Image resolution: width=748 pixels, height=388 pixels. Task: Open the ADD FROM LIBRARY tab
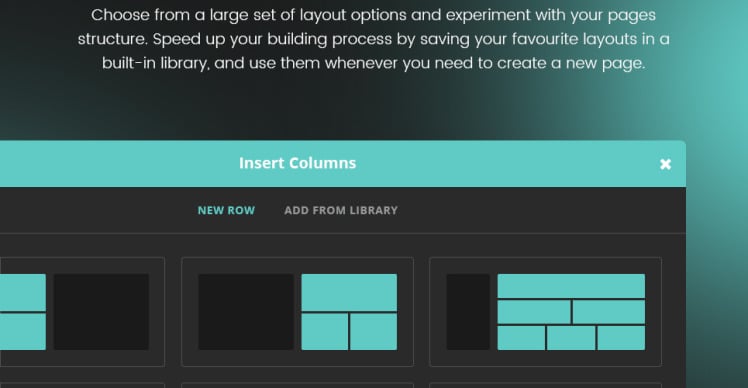[341, 210]
